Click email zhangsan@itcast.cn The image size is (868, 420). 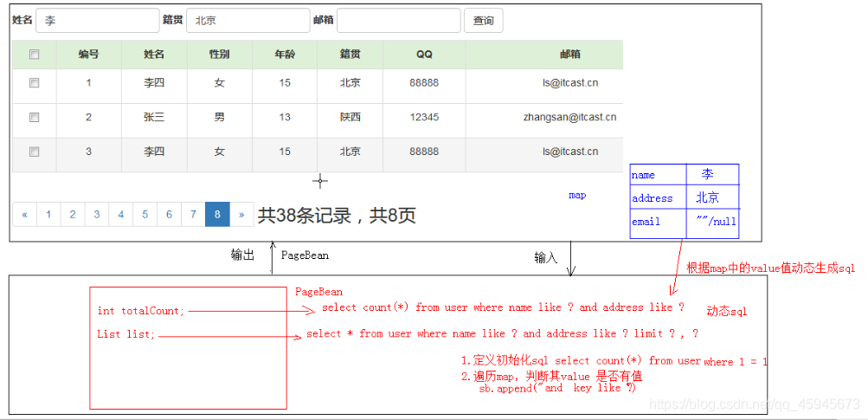[x=569, y=118]
